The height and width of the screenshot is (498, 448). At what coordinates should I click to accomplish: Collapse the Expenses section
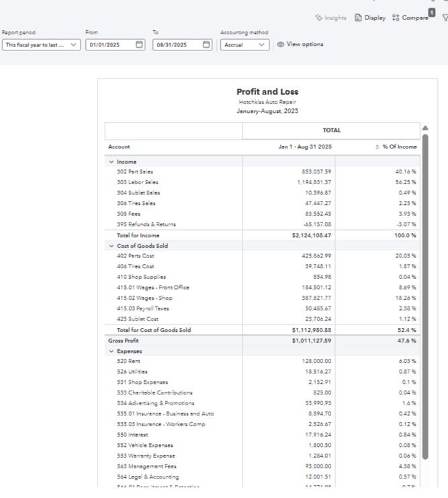click(111, 351)
